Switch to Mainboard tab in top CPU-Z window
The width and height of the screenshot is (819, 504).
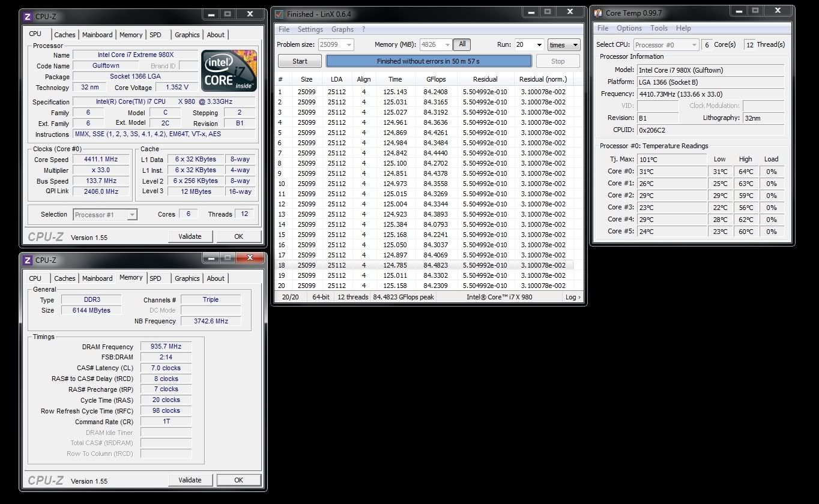(97, 35)
